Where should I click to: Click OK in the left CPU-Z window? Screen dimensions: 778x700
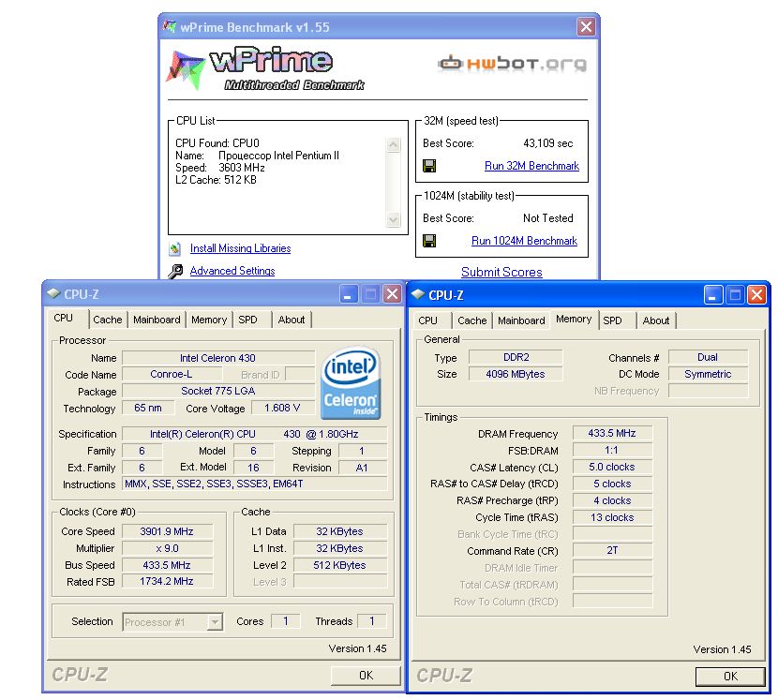[x=366, y=676]
